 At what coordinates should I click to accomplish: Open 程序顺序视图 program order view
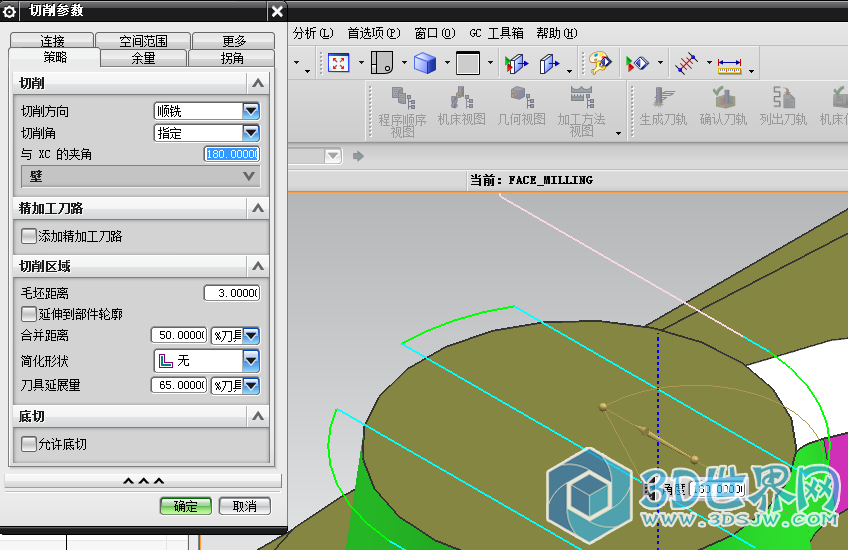tap(402, 109)
